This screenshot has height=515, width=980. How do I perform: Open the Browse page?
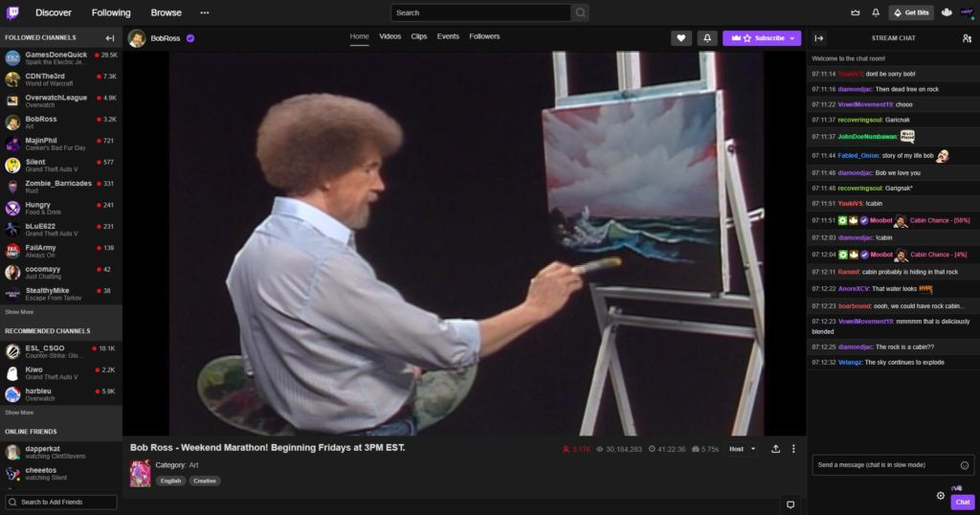[167, 12]
